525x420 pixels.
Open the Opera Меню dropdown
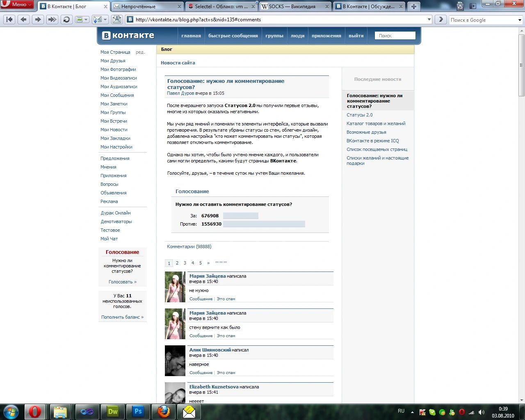point(18,5)
